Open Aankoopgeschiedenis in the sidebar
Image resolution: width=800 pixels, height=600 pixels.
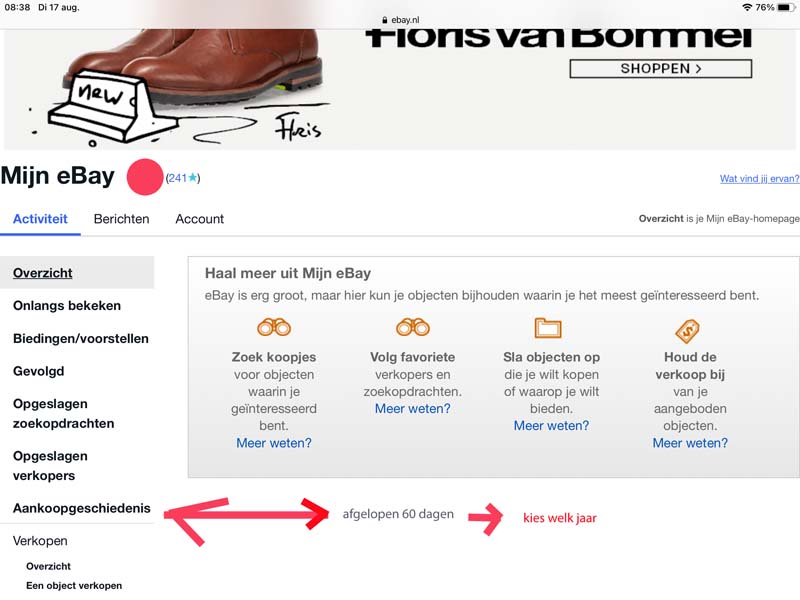(82, 508)
